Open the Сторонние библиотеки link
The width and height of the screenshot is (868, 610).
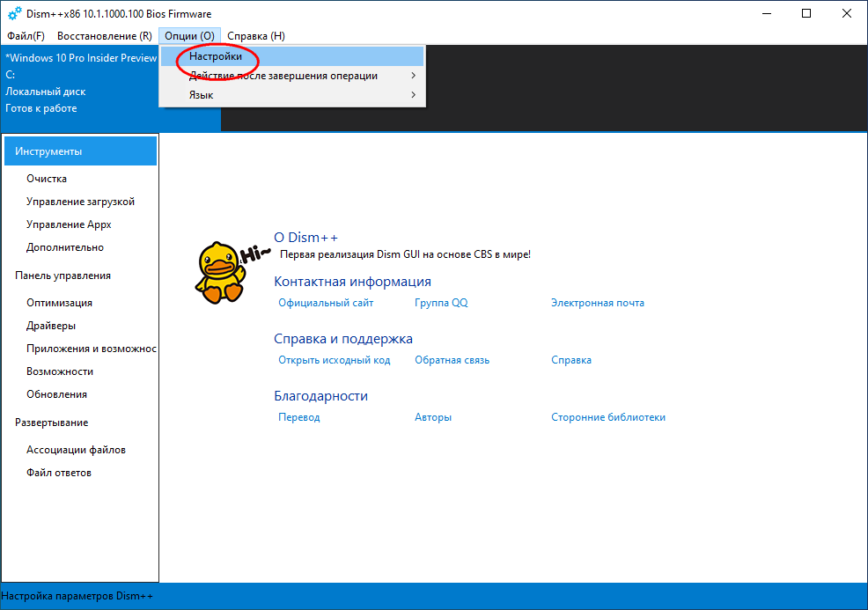(607, 417)
